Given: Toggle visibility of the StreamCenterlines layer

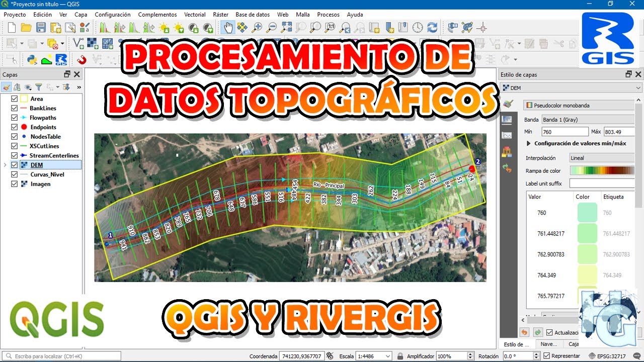Looking at the screenshot, I should (14, 156).
